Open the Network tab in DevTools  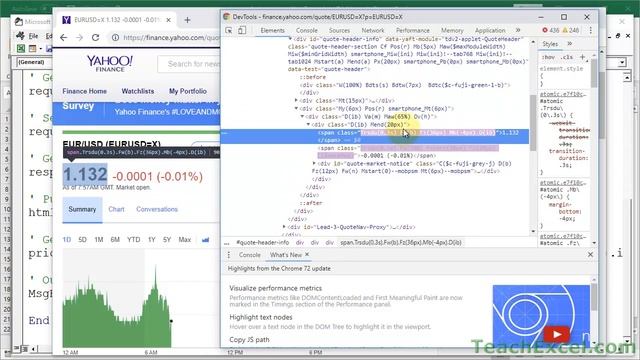pyautogui.click(x=373, y=31)
